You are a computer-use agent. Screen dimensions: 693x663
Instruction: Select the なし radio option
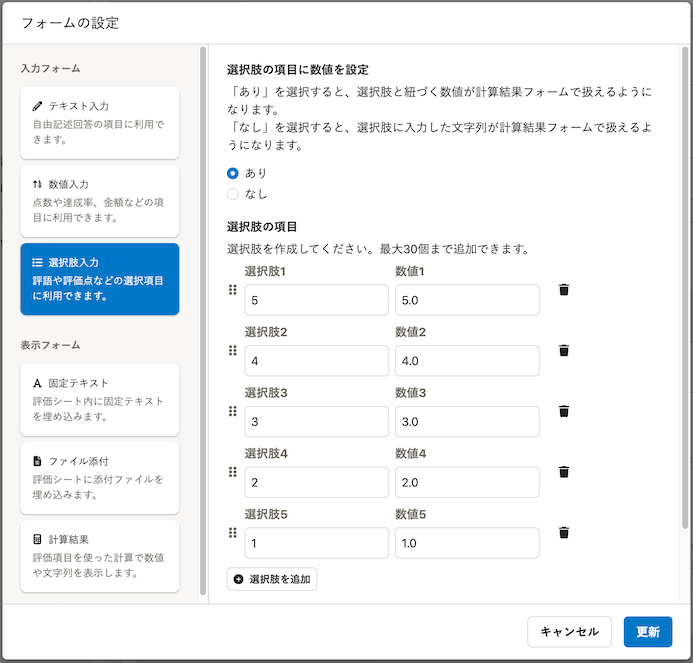coord(232,194)
